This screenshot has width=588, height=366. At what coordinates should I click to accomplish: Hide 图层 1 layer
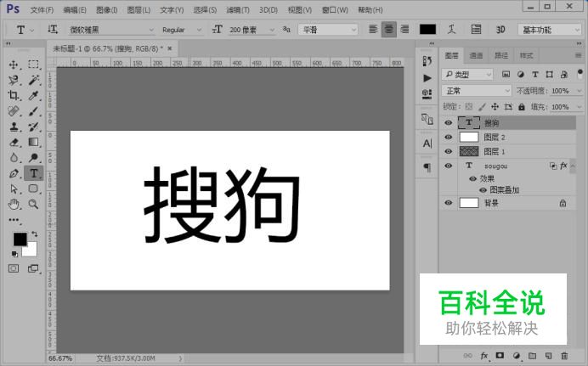[448, 151]
